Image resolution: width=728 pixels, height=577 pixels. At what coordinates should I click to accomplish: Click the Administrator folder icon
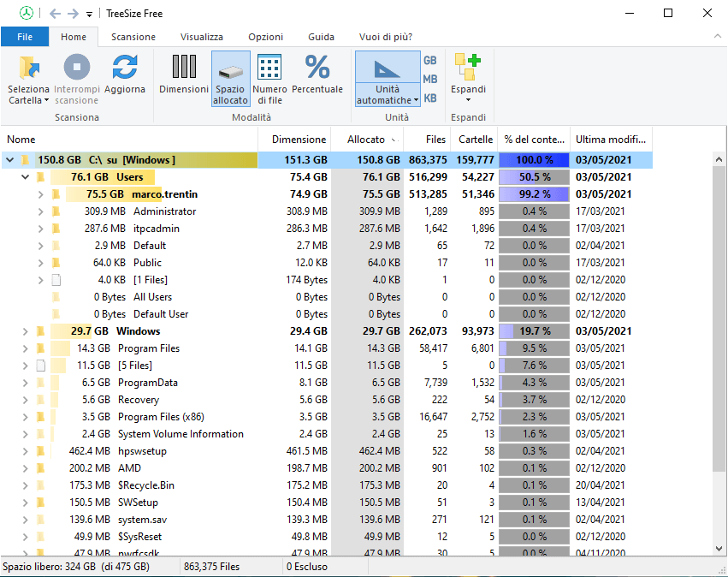pos(56,211)
